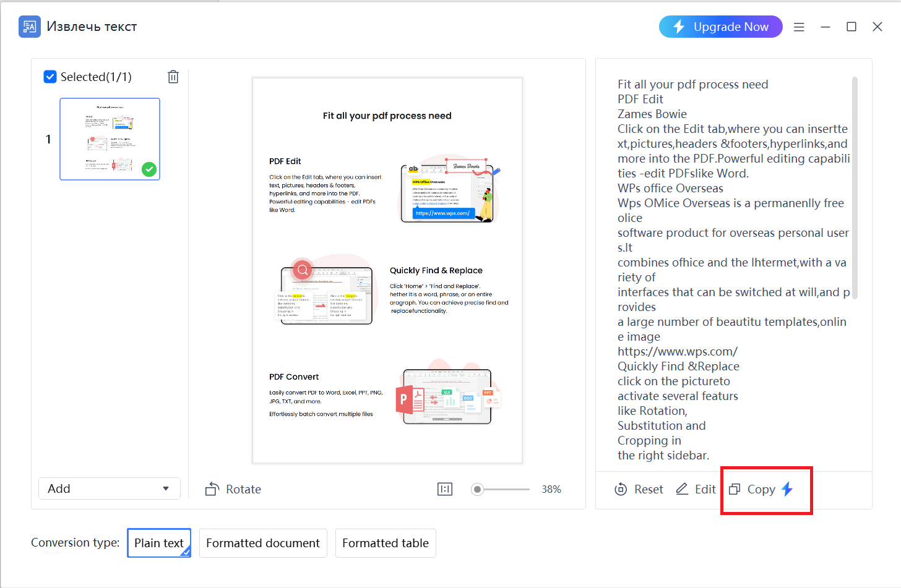
Task: Delete the selected page using trash icon
Action: (x=173, y=77)
